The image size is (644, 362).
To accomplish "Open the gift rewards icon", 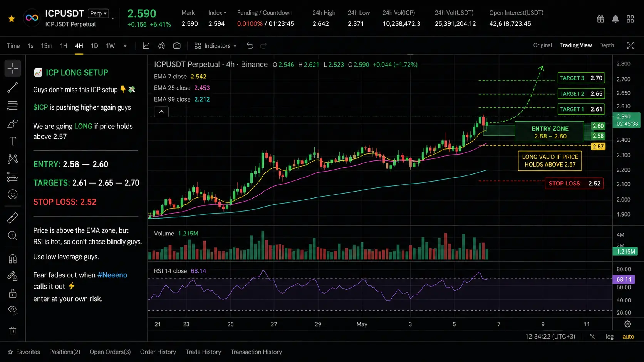I will click(x=600, y=19).
